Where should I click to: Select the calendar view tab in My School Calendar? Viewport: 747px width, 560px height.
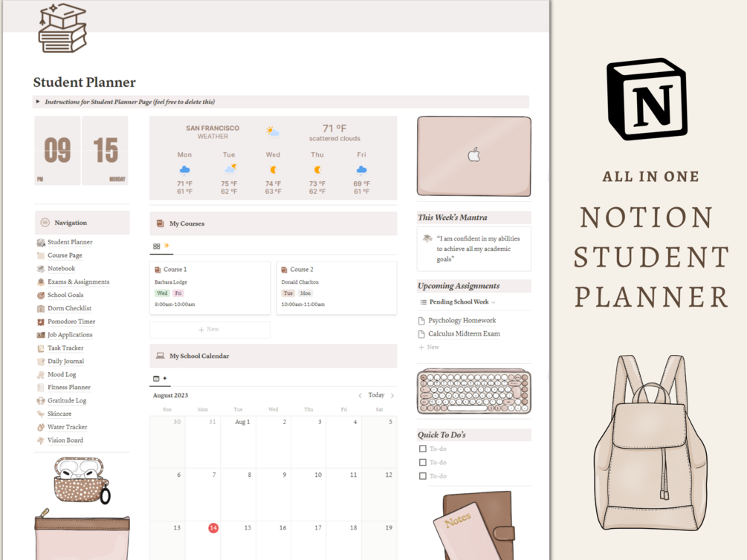point(160,379)
